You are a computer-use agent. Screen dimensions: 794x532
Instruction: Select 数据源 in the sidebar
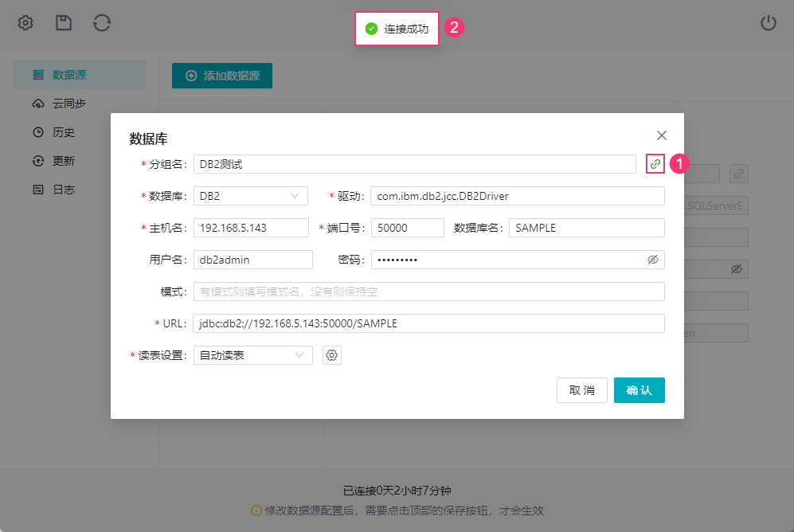tap(79, 75)
